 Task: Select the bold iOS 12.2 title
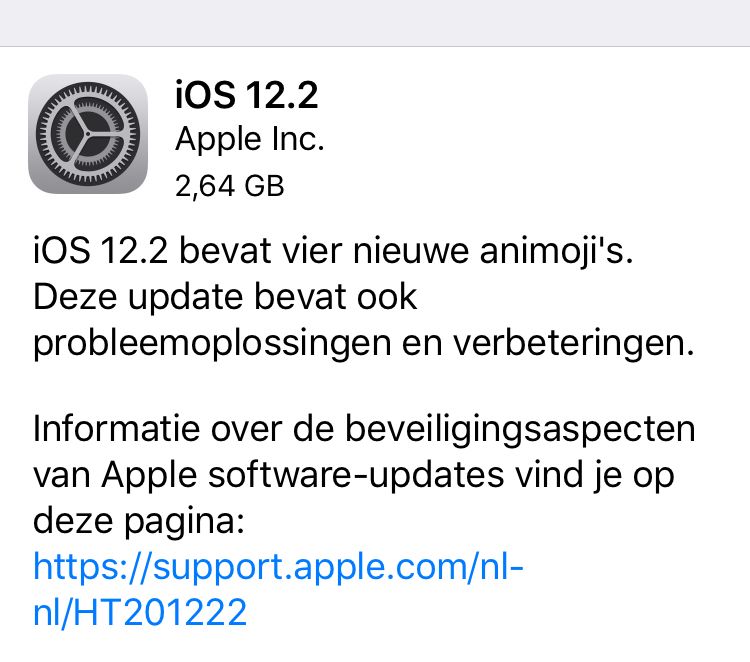[246, 95]
